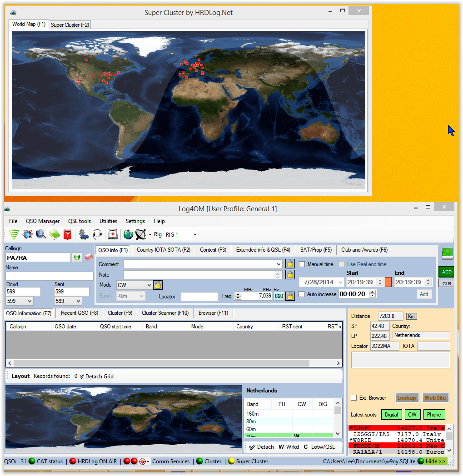Open the Country IOTA SOTA (F2) tab
Viewport: 463px width, 476px height.
pyautogui.click(x=163, y=250)
